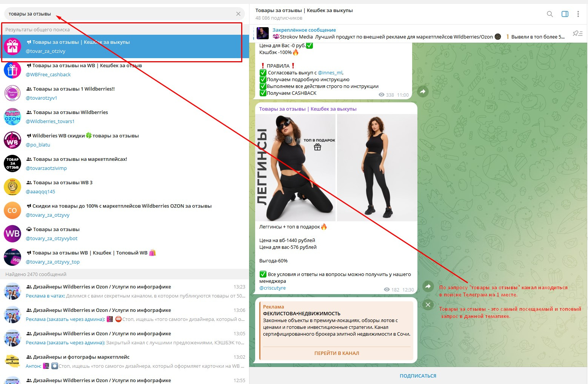The width and height of the screenshot is (588, 384).
Task: Open avatar of 'Дизайнеры и фотографы маркетплейс'
Action: [12, 361]
